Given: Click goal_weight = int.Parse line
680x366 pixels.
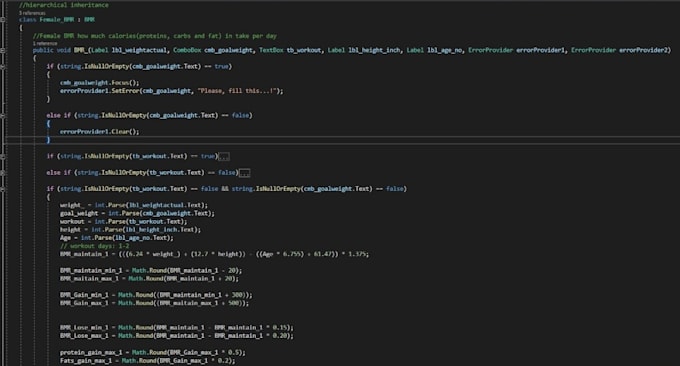Looking at the screenshot, I should click(x=137, y=213).
